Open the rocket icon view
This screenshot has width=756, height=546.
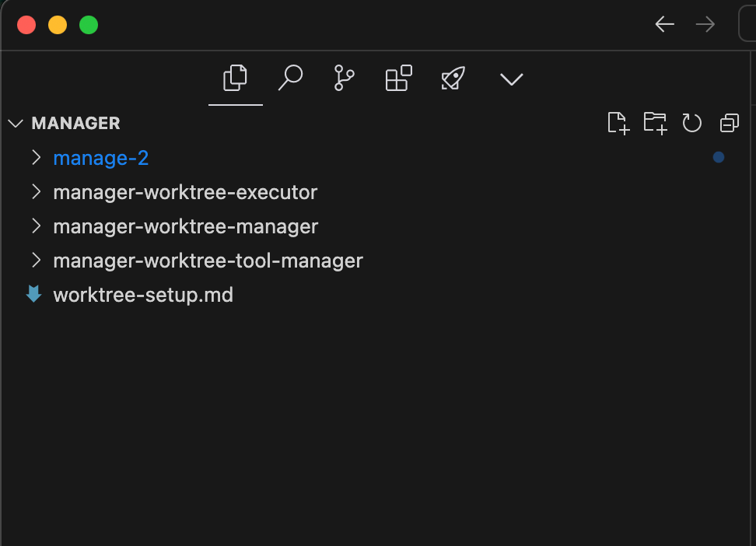(453, 78)
